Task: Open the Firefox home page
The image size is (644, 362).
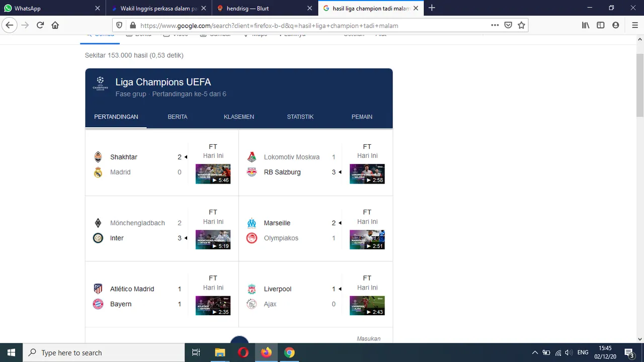Action: (x=55, y=25)
